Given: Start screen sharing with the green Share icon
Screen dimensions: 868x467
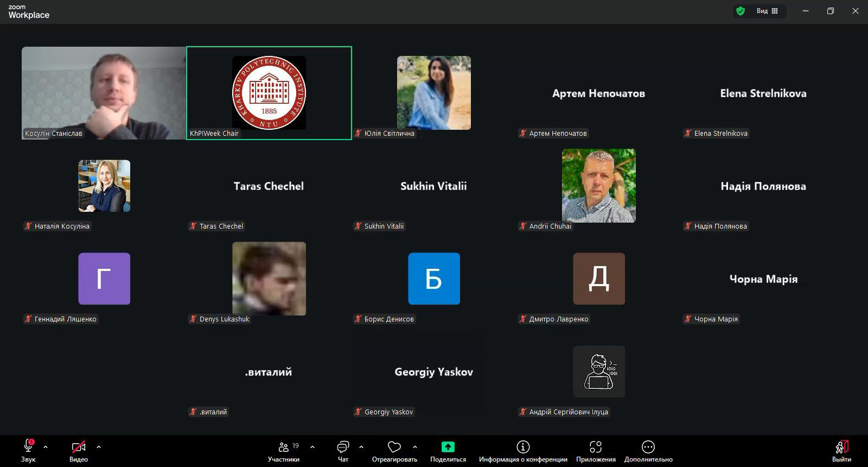Looking at the screenshot, I should click(448, 447).
